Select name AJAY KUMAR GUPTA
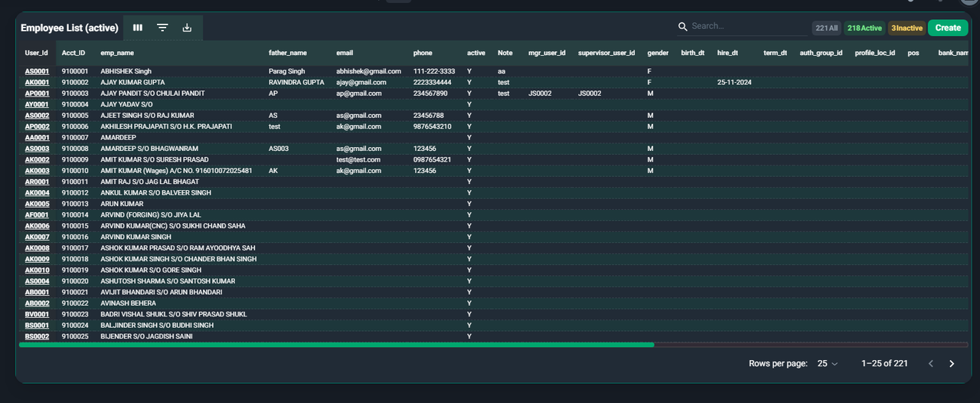This screenshot has width=980, height=403. (x=132, y=82)
